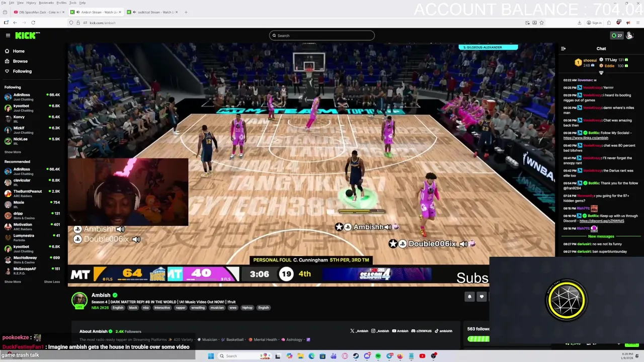Image resolution: width=644 pixels, height=362 pixels.
Task: Open Moxie recommended channel
Action: [32, 204]
